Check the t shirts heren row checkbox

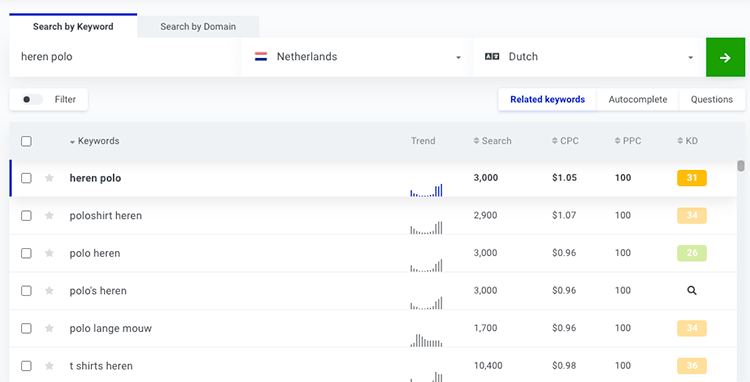point(26,366)
